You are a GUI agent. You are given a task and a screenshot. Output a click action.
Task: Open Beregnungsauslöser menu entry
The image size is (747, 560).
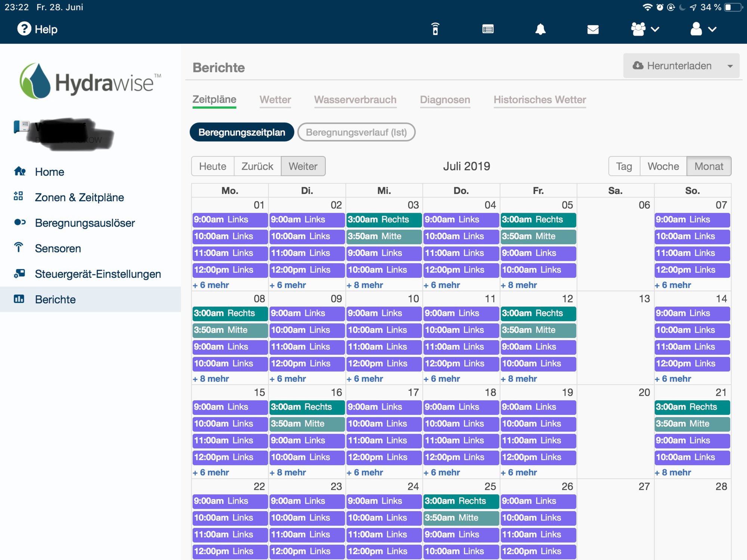tap(85, 223)
